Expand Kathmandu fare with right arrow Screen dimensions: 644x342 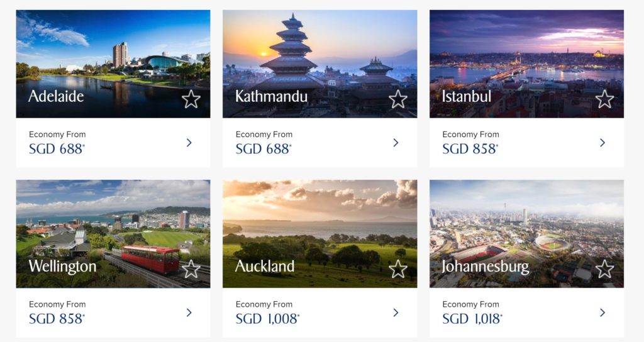point(396,143)
